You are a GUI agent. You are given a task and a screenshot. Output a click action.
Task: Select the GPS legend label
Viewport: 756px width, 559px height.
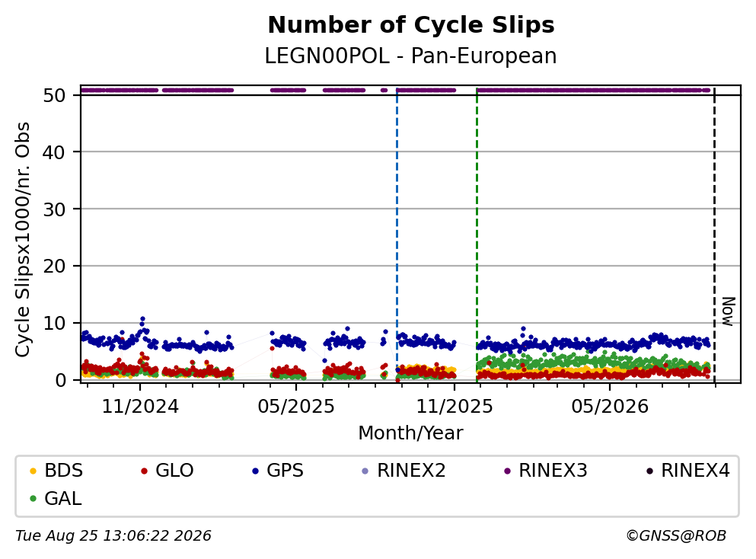click(x=285, y=470)
